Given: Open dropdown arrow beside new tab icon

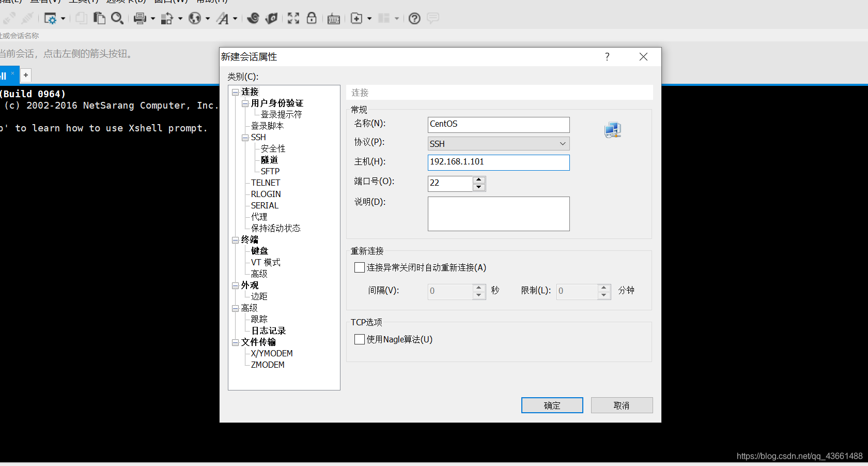Looking at the screenshot, I should (369, 19).
